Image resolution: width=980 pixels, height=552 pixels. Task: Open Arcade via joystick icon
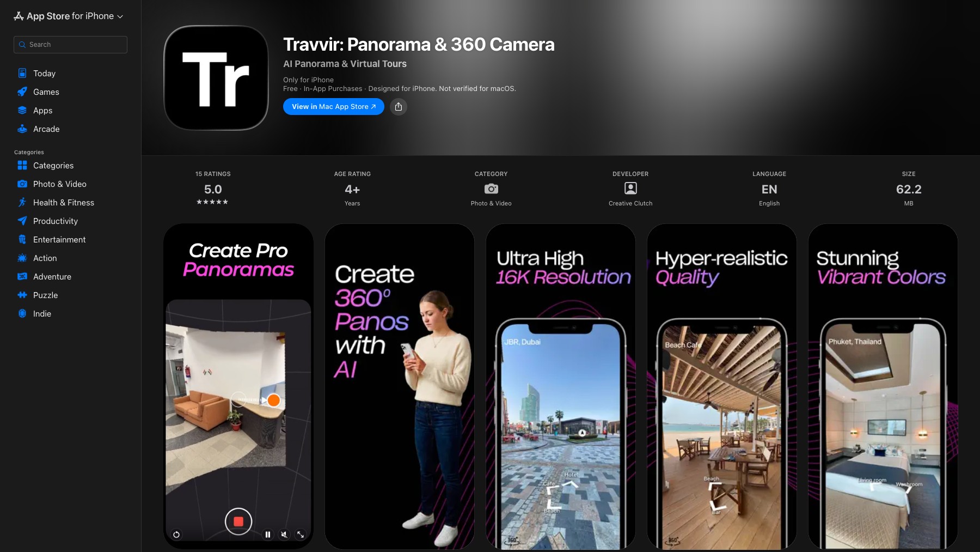pos(22,129)
